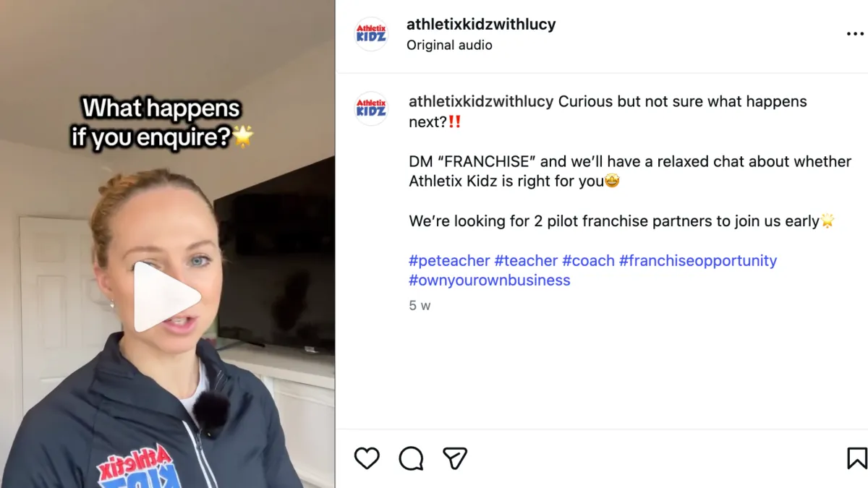Open the #teacher hashtag
The width and height of the screenshot is (868, 488).
click(526, 260)
